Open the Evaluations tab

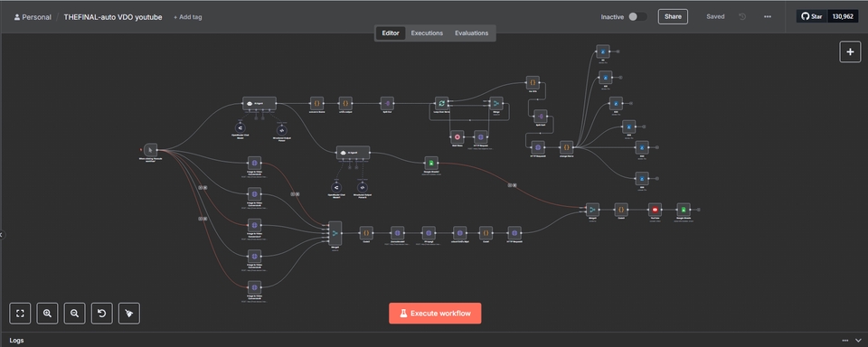(x=472, y=33)
